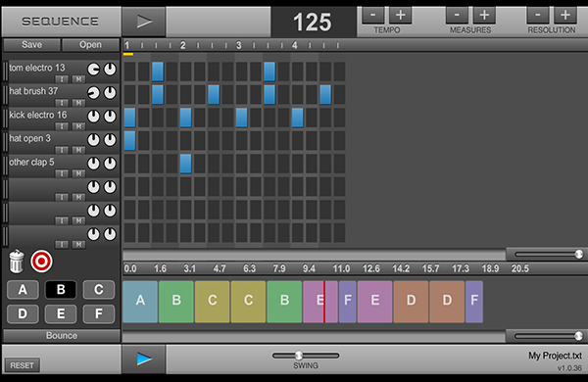Toggle the first step of kick electro 16
Screen dimensions: 588x382
pyautogui.click(x=129, y=118)
